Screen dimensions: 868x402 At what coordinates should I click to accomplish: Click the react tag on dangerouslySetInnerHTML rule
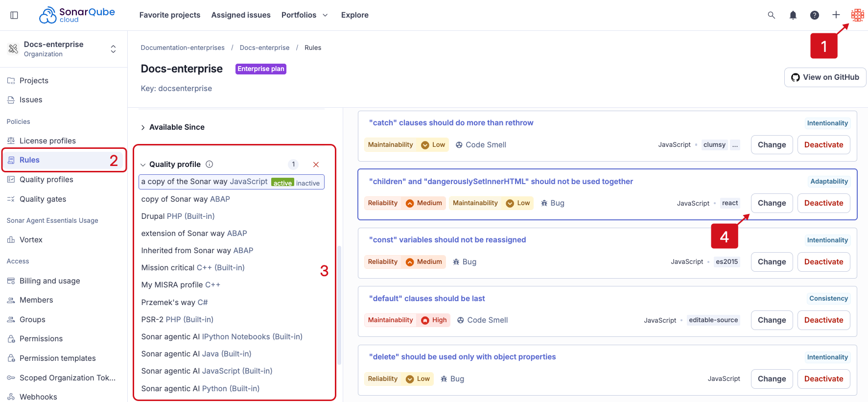tap(730, 203)
